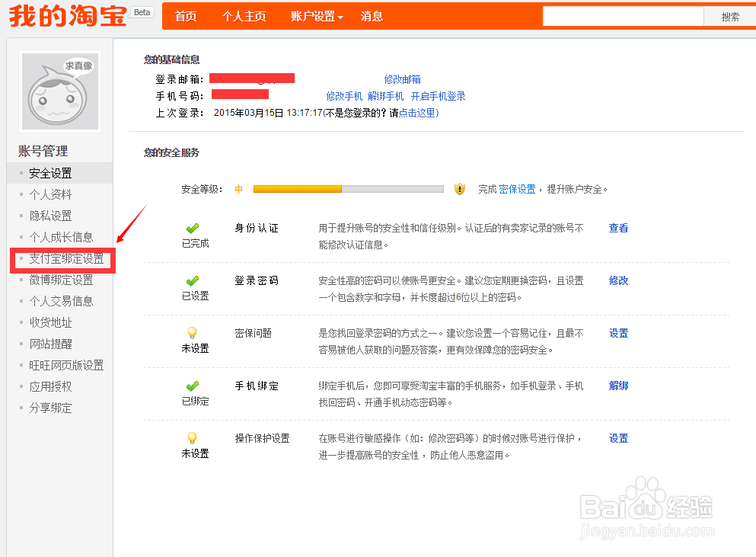Click 解绑 to unbind the phone
Viewport: 756px width, 557px height.
pyautogui.click(x=617, y=386)
